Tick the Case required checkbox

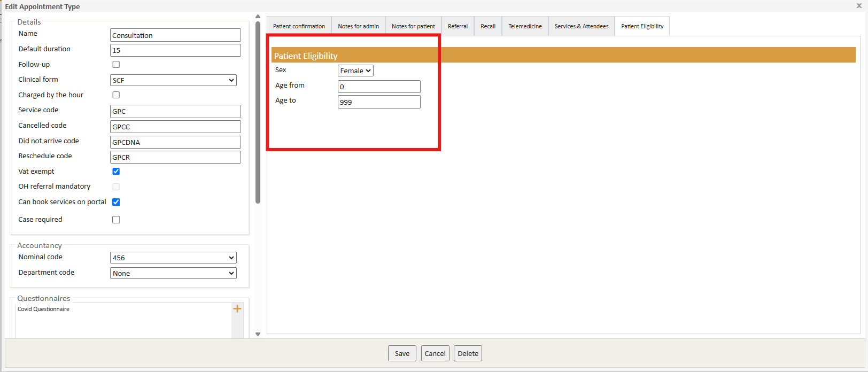pyautogui.click(x=116, y=220)
